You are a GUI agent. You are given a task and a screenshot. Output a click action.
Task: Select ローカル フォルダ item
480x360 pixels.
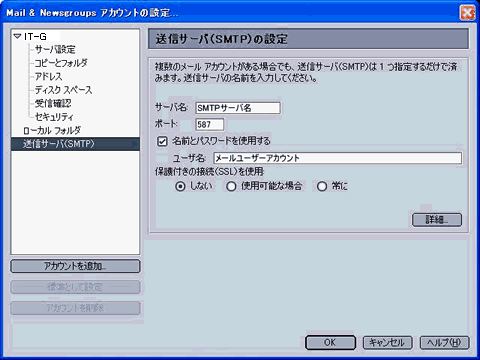52,130
